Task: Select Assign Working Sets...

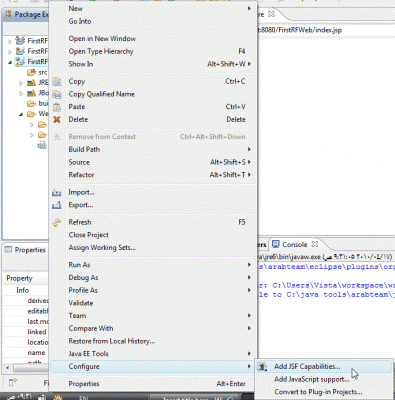Action: tap(153, 247)
